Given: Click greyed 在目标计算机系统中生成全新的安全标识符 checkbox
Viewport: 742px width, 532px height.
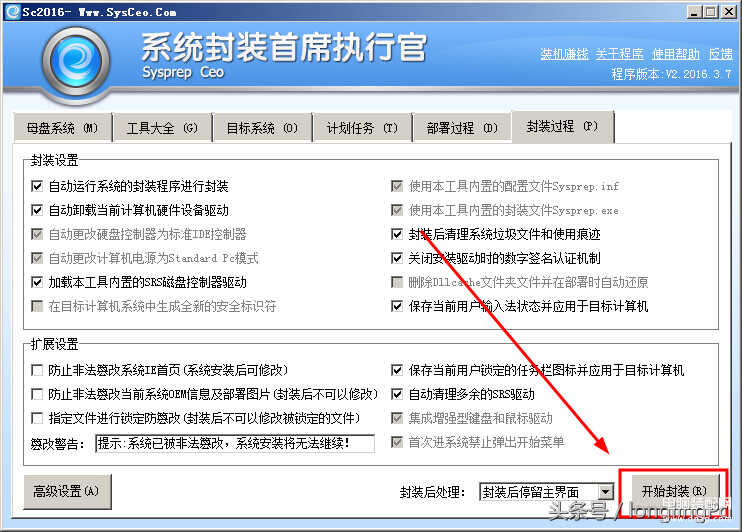Looking at the screenshot, I should pyautogui.click(x=36, y=306).
